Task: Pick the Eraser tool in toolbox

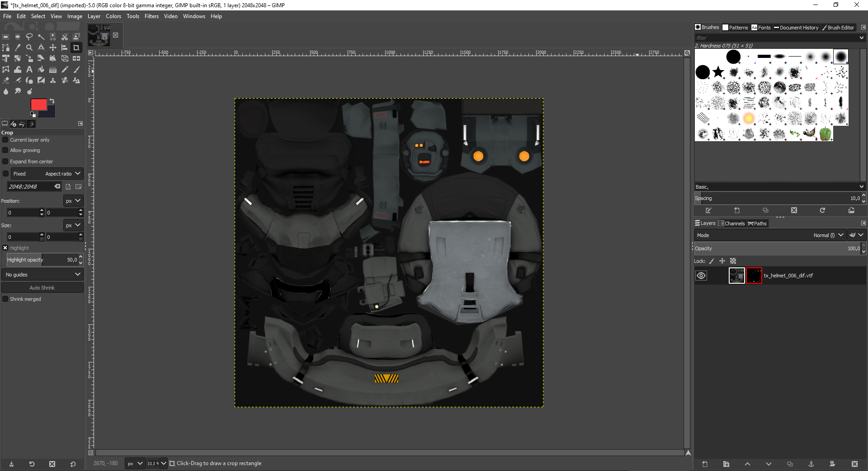Action: pyautogui.click(x=6, y=81)
